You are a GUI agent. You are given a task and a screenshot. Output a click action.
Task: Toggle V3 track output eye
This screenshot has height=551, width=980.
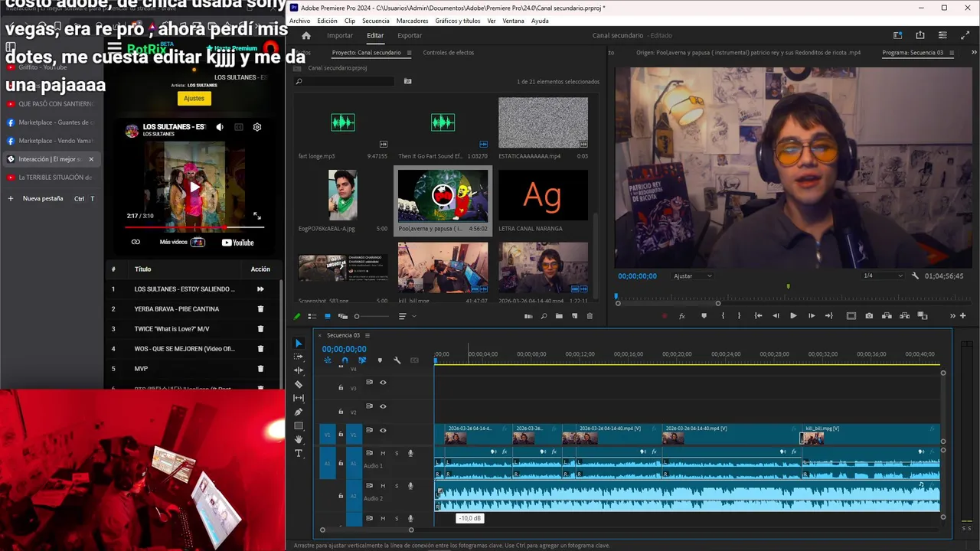tap(383, 383)
